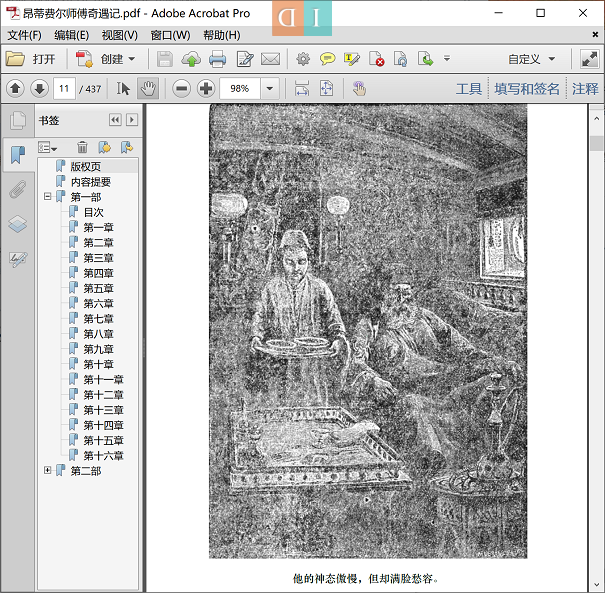
Task: Click the expand panel right-arrow button
Action: pyautogui.click(x=132, y=120)
